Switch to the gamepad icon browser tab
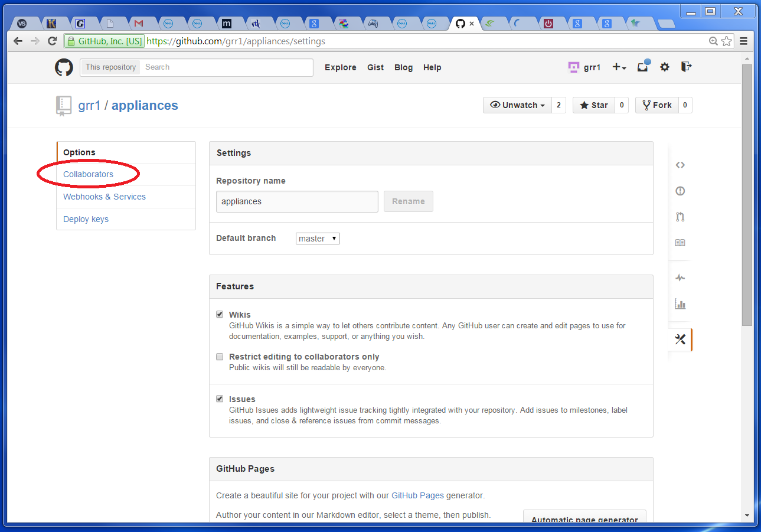 (373, 24)
